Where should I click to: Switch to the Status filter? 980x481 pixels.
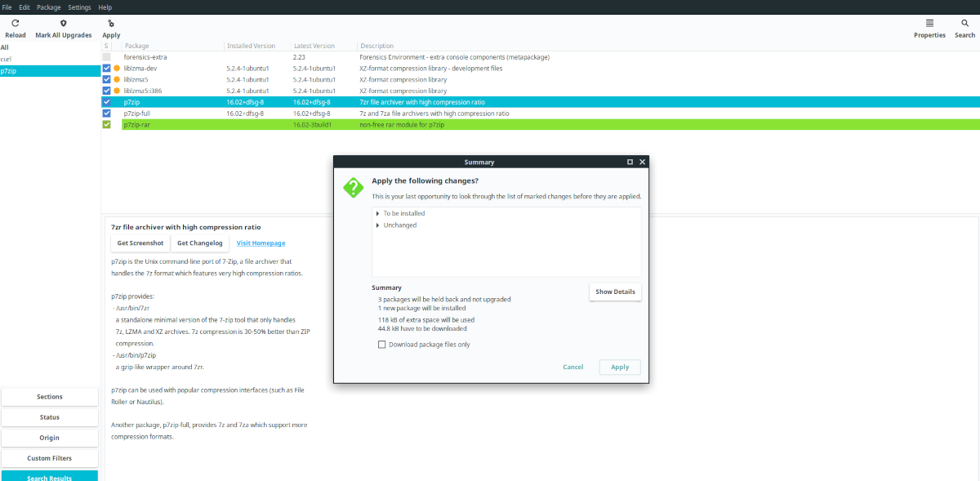coord(50,417)
